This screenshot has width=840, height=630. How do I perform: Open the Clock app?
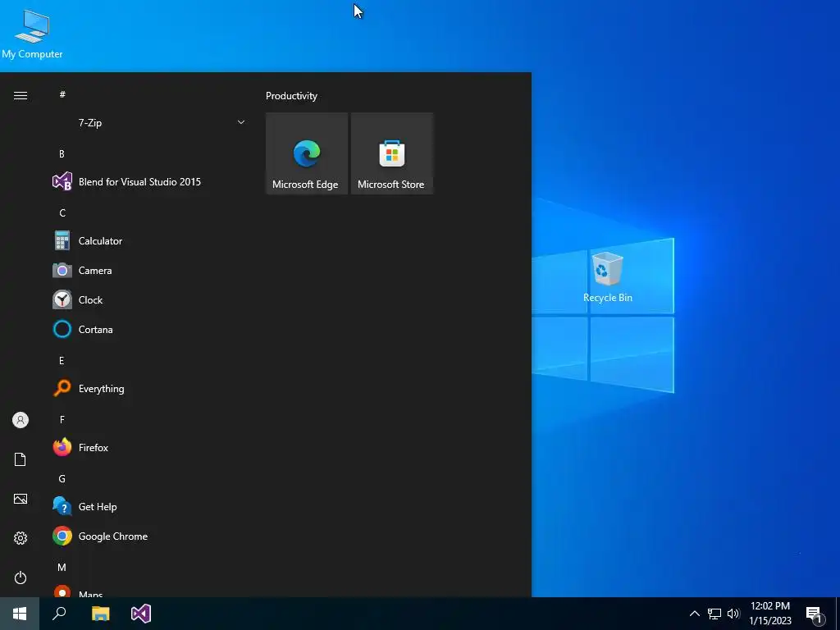(x=150, y=300)
